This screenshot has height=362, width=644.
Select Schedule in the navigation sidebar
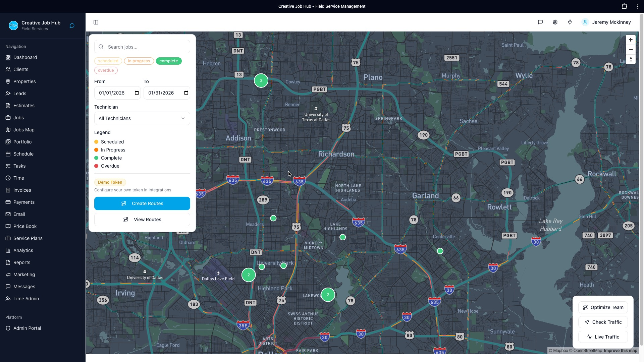23,154
